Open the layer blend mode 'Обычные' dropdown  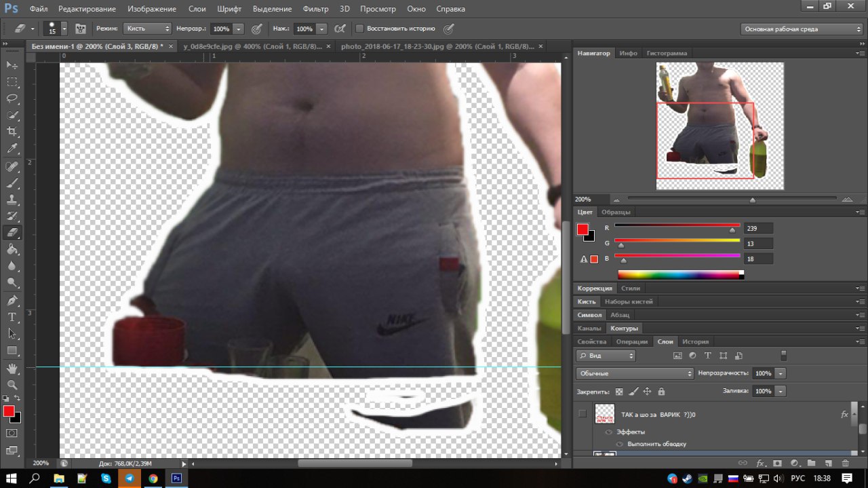pos(635,373)
